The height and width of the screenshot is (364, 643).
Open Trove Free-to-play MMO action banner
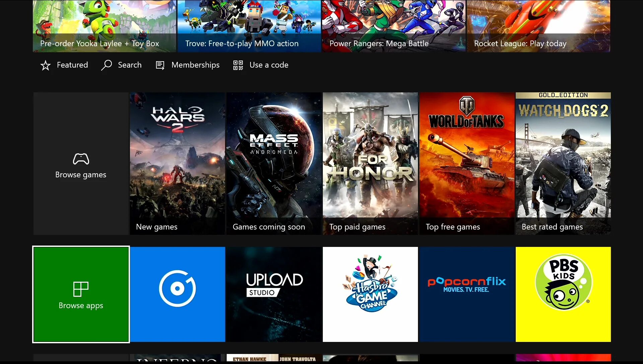[249, 26]
